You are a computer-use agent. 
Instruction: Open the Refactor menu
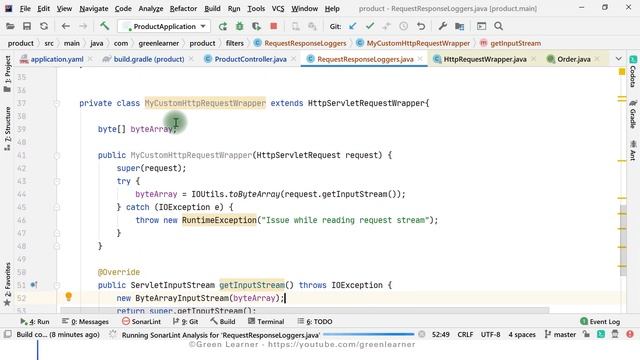pos(183,9)
